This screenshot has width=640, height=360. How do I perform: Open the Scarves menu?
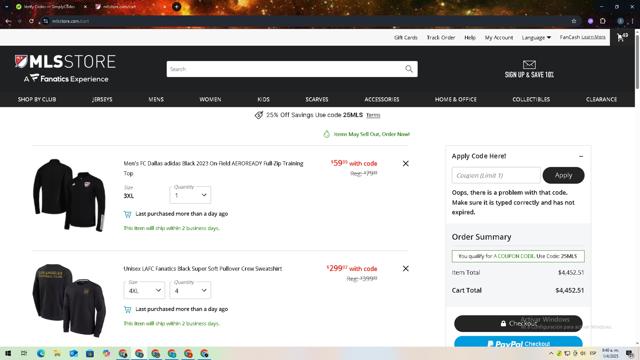317,99
